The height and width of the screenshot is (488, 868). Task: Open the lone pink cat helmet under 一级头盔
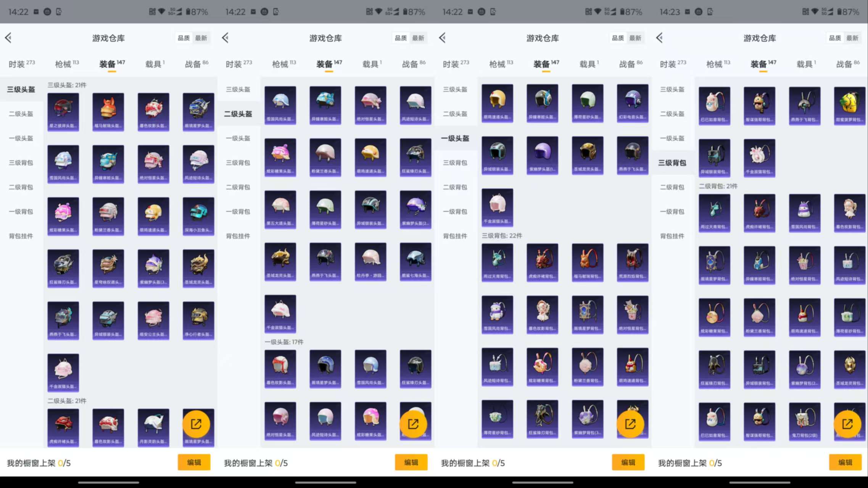(x=497, y=207)
